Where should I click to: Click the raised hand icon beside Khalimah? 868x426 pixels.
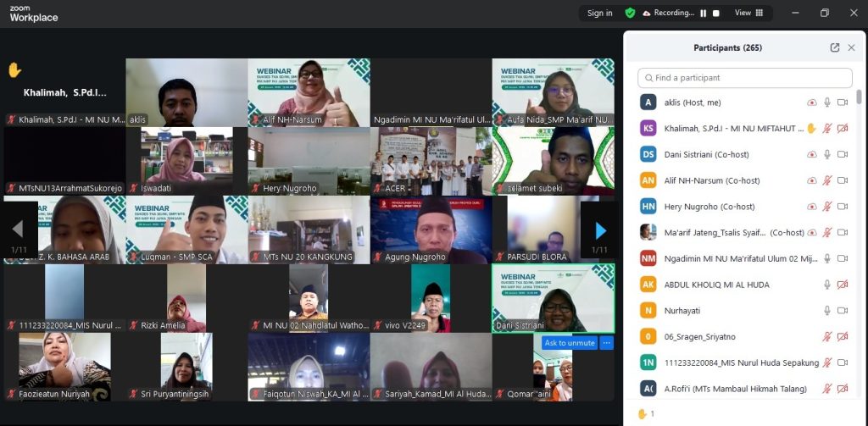[811, 129]
